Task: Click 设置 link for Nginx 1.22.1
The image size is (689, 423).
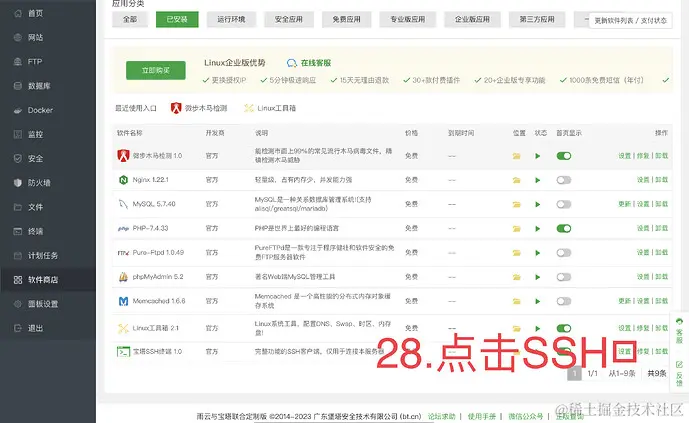Action: [643, 180]
